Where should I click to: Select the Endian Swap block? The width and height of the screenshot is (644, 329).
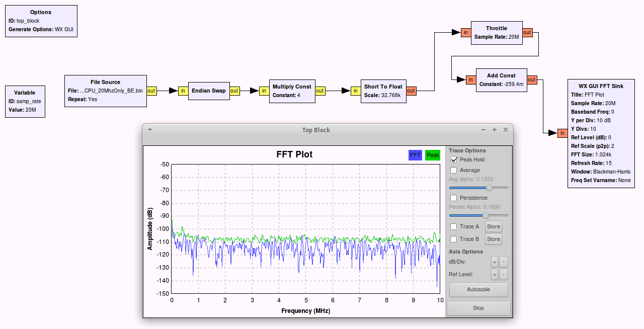click(209, 91)
